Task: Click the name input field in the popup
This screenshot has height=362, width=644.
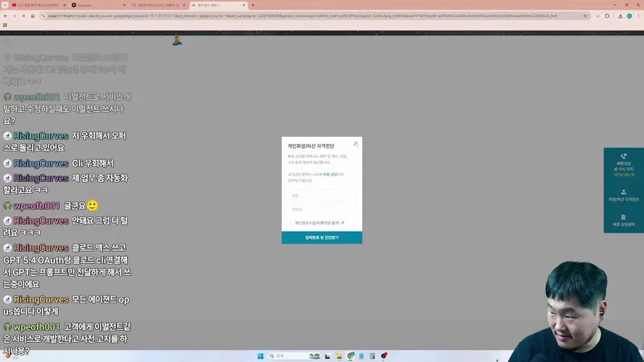Action: tap(322, 195)
